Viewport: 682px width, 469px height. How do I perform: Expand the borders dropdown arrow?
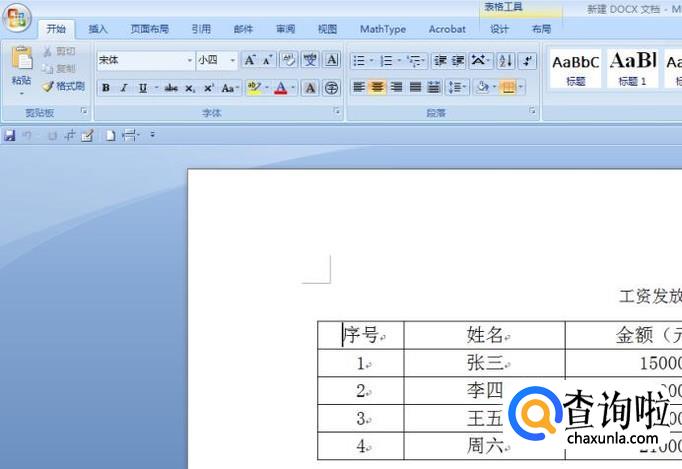tap(521, 87)
